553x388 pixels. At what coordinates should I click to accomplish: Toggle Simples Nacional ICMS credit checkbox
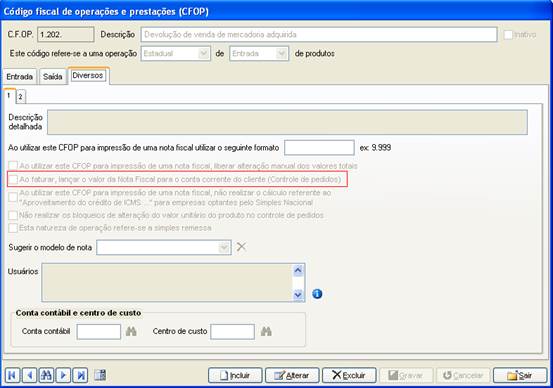13,197
